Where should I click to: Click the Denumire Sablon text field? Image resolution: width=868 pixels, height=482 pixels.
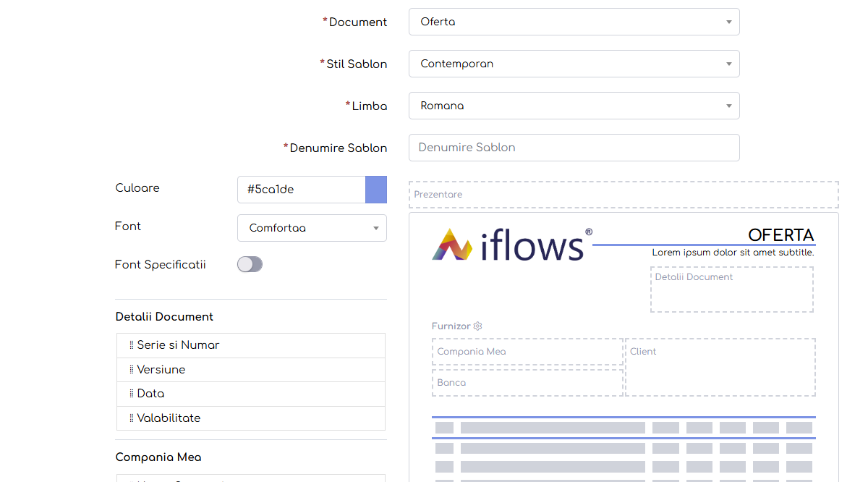pos(574,148)
